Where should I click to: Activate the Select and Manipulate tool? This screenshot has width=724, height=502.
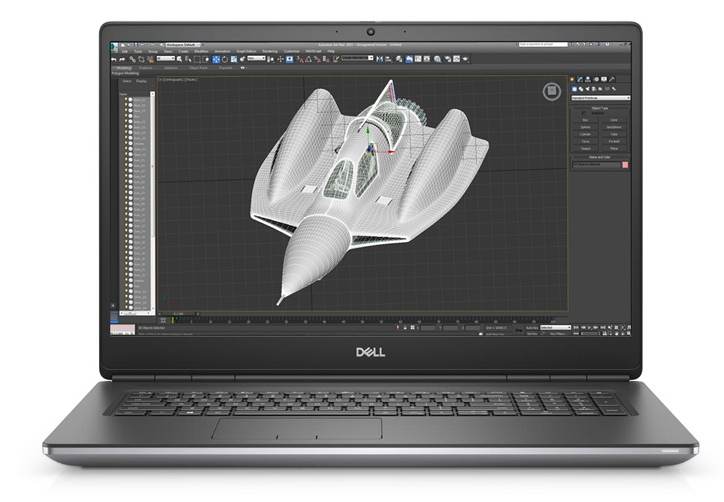[280, 59]
